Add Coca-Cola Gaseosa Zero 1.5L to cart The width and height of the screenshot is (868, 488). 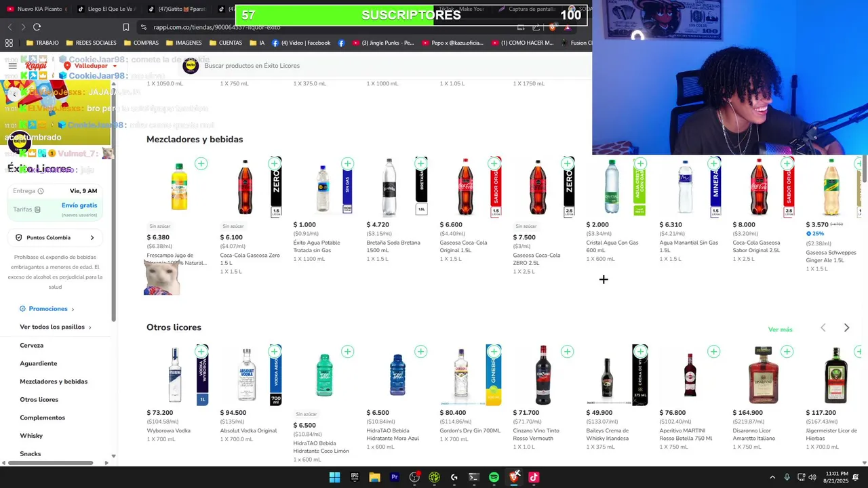(274, 163)
